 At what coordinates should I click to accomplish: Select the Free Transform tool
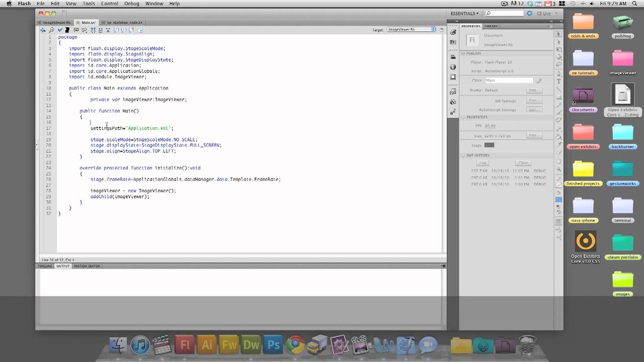coord(558,49)
